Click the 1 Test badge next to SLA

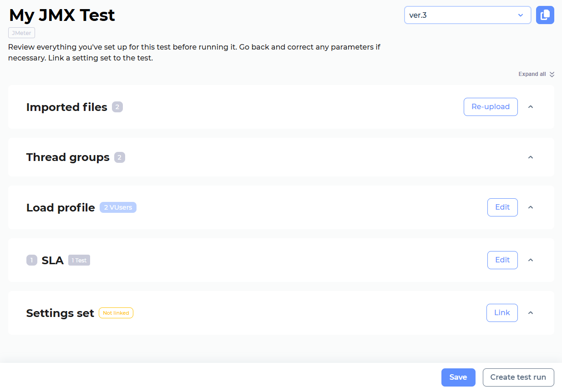pos(79,260)
